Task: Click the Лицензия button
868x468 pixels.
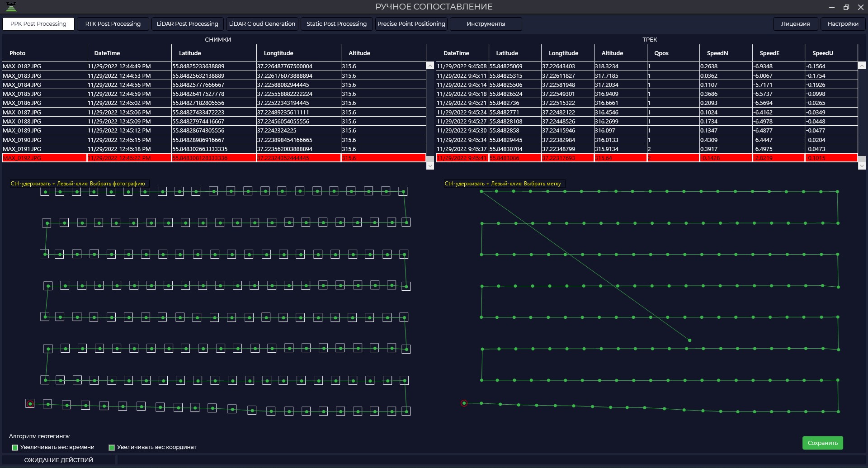Action: [796, 24]
